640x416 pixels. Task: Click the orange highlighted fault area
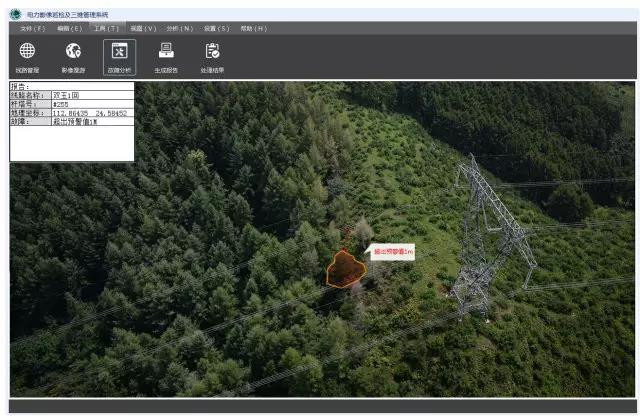coord(345,267)
